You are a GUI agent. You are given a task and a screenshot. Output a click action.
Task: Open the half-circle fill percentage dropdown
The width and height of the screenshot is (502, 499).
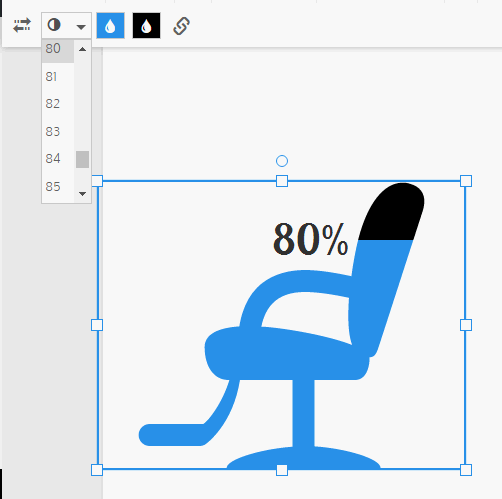66,25
